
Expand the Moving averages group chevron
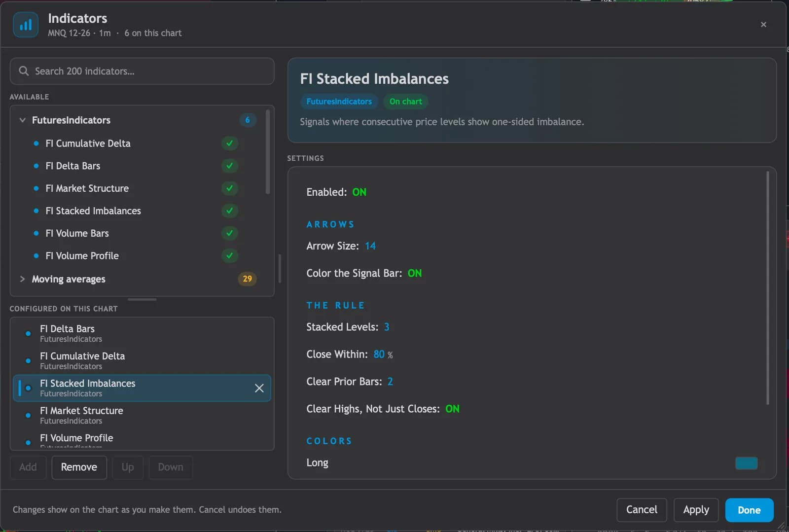coord(22,279)
